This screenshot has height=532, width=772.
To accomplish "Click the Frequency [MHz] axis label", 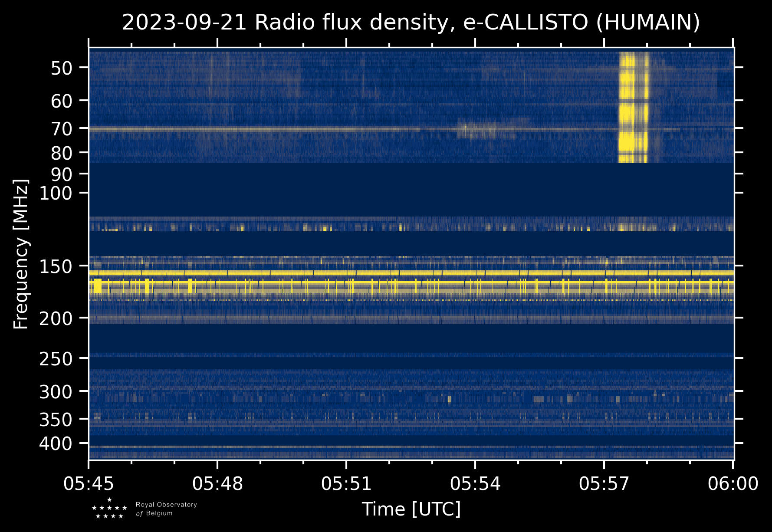I will pos(21,254).
